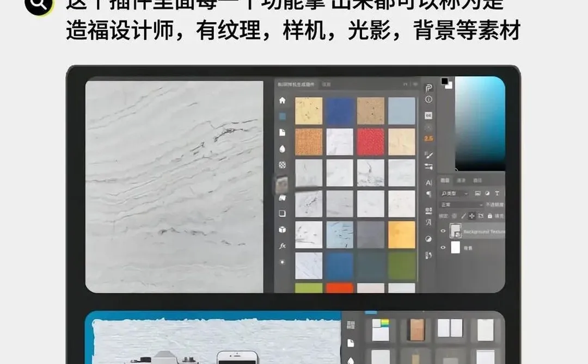This screenshot has height=364, width=588.
Task: Select the rounded square frame icon in plugin sidebar
Action: click(x=283, y=214)
